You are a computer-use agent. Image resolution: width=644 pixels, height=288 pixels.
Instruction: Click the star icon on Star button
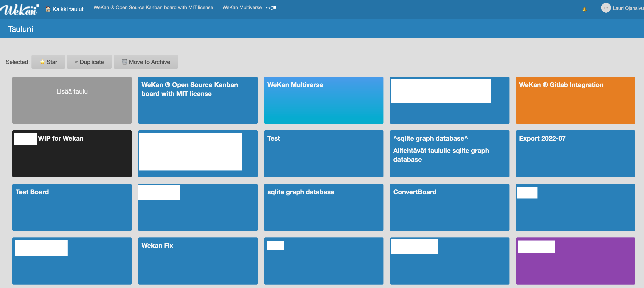pos(42,62)
